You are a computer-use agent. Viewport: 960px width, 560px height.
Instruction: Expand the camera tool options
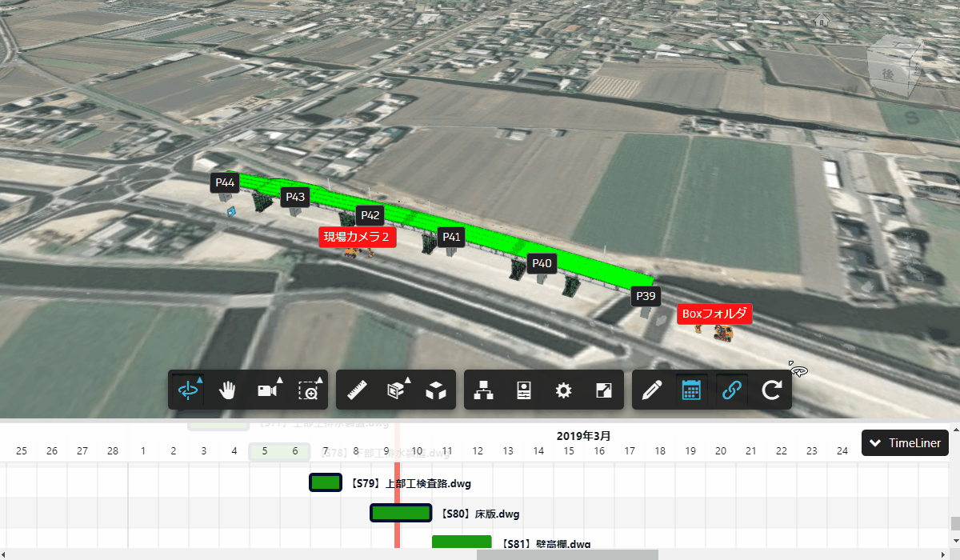tap(268, 390)
